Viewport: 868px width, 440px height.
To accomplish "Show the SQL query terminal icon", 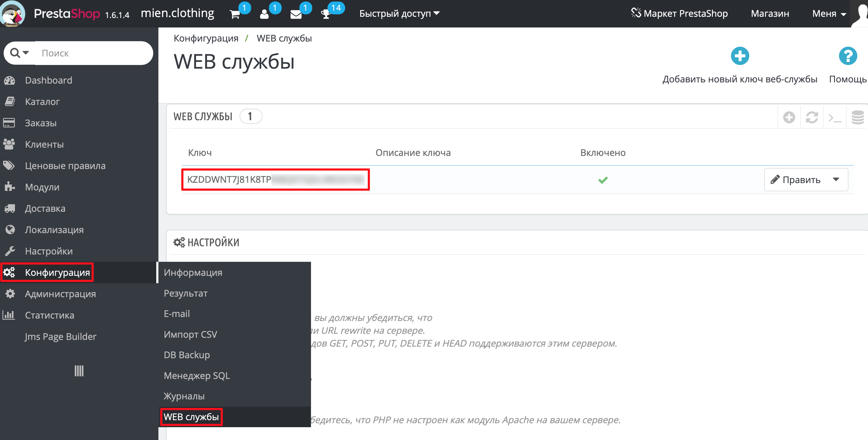I will point(835,118).
